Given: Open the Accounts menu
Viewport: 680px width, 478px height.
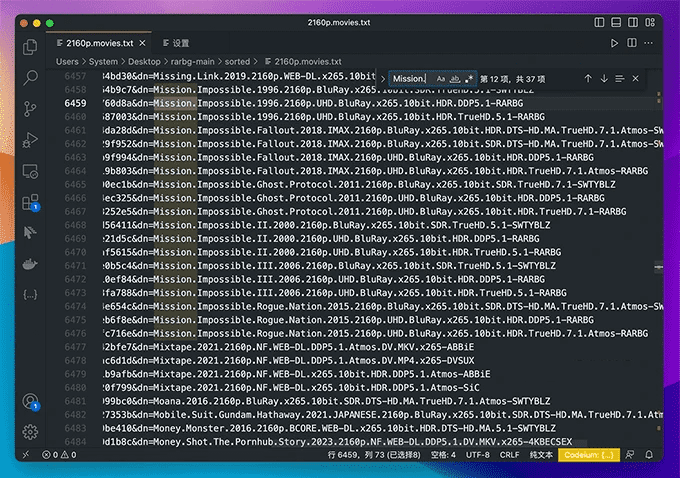Looking at the screenshot, I should (31, 401).
